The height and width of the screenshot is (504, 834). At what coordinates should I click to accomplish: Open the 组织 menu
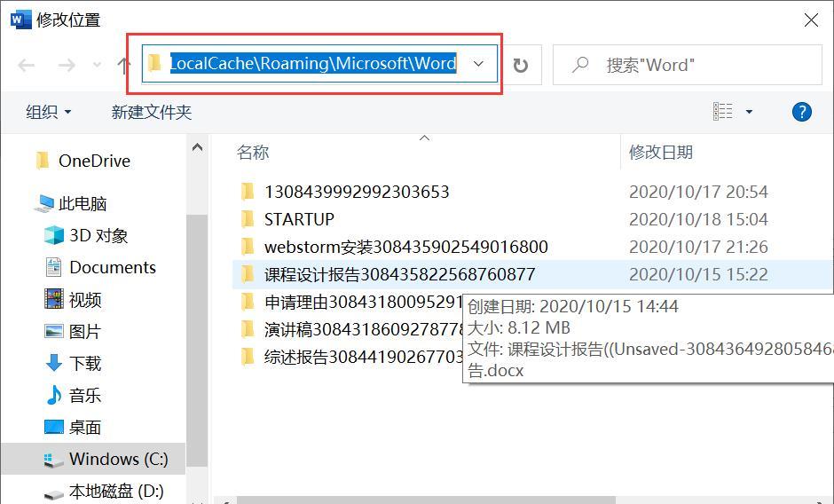(49, 112)
